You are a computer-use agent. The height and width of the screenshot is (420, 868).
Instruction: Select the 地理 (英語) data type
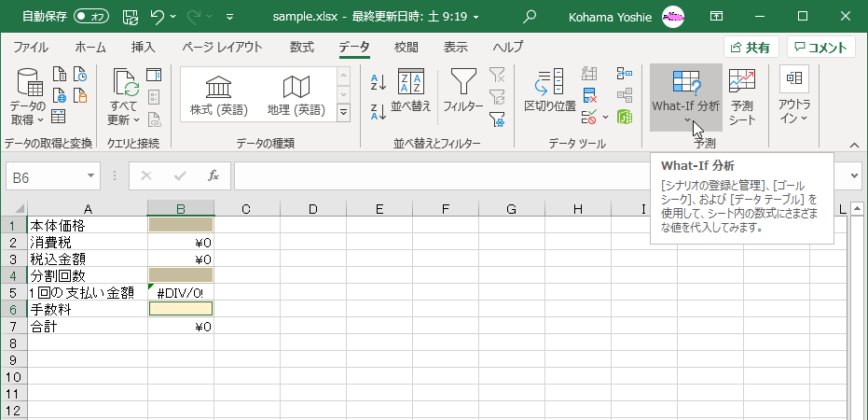tap(296, 95)
